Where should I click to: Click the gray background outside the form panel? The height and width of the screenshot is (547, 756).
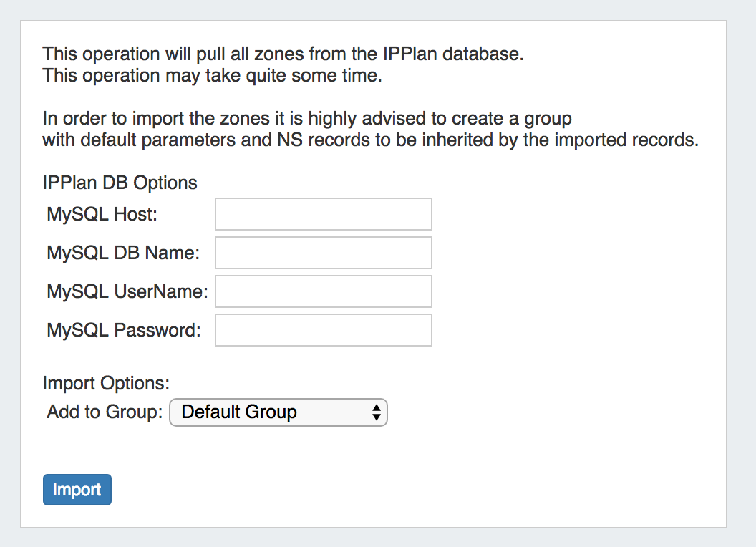click(x=742, y=286)
